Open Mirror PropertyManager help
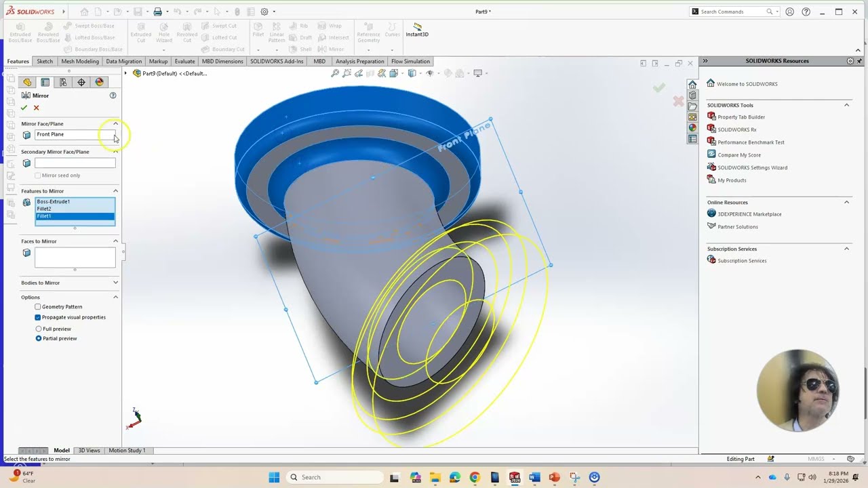The width and height of the screenshot is (868, 488). coord(113,96)
